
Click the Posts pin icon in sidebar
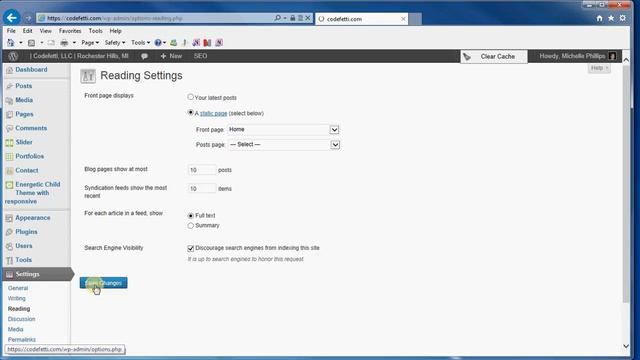[9, 86]
